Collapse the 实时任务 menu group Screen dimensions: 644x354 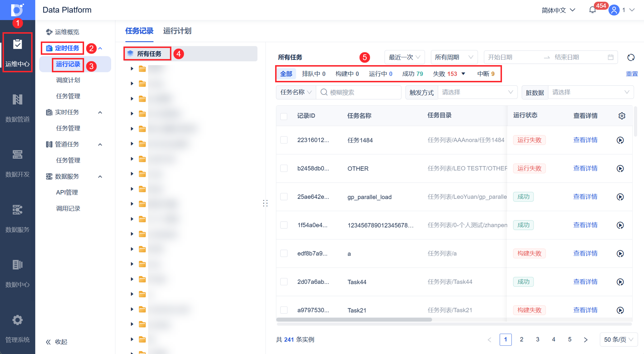(100, 112)
